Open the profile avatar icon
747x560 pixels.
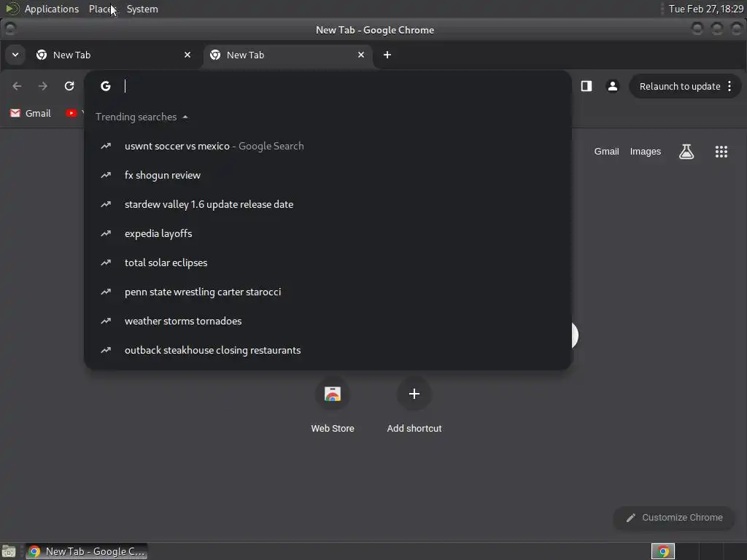[613, 86]
